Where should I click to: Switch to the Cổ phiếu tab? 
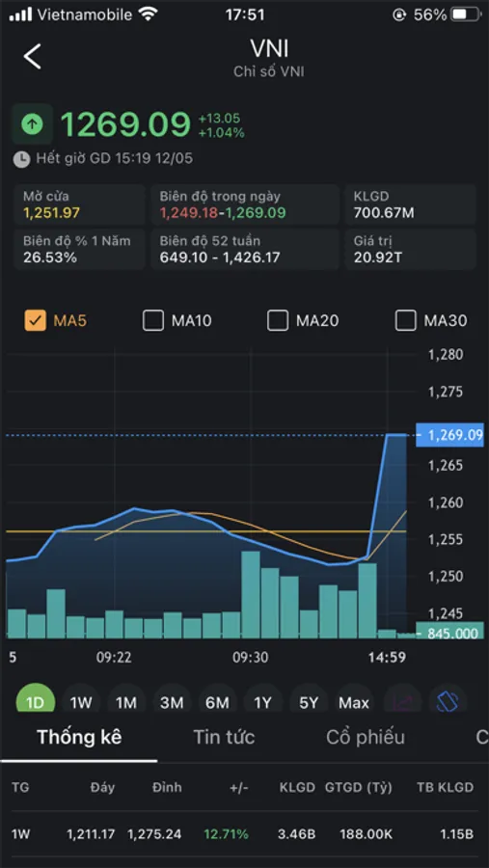pos(366,737)
